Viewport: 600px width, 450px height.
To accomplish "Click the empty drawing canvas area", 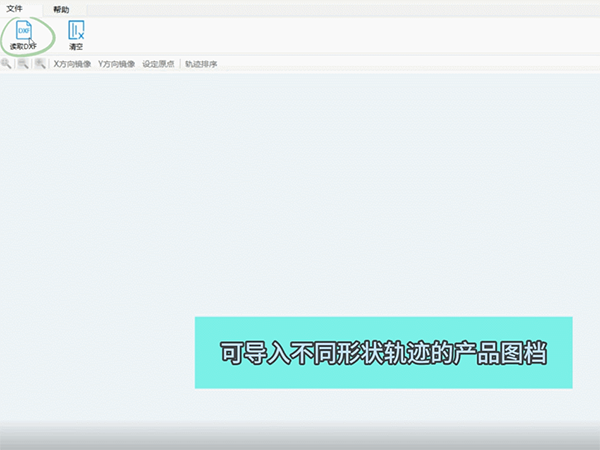I will (x=300, y=200).
